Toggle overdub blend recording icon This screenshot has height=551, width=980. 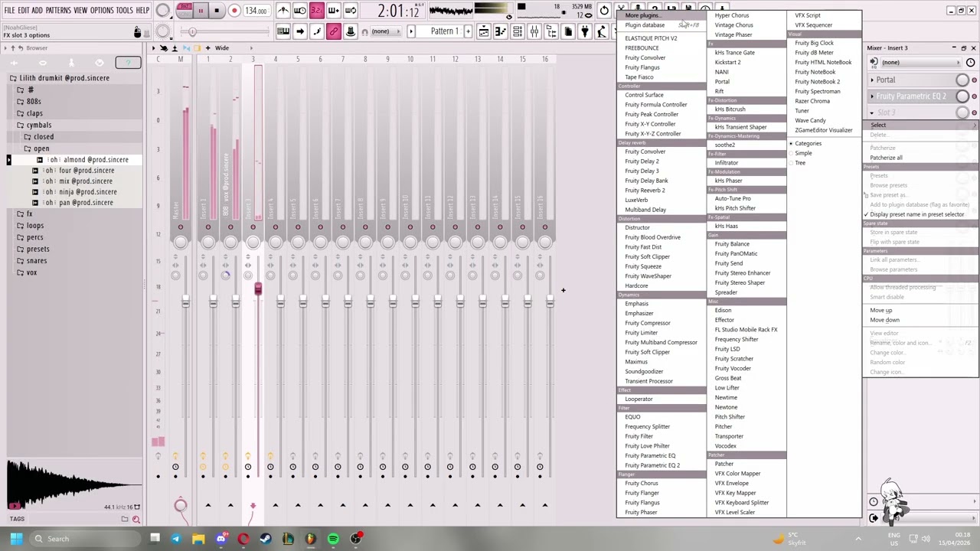(x=333, y=11)
